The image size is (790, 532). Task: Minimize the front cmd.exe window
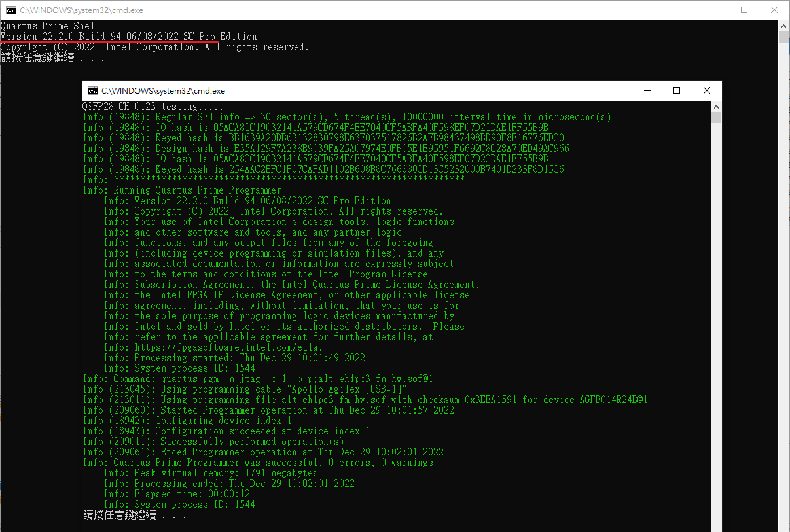click(647, 91)
